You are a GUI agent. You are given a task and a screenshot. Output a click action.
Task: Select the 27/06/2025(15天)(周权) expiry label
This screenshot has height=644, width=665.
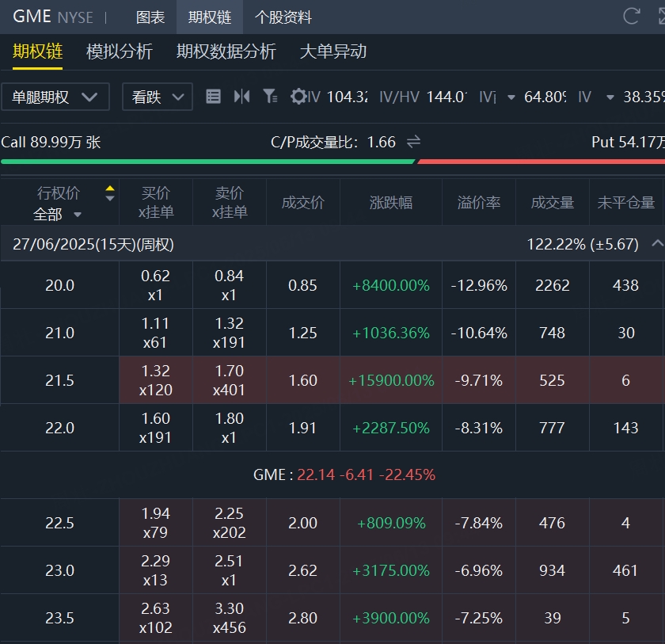coord(93,244)
